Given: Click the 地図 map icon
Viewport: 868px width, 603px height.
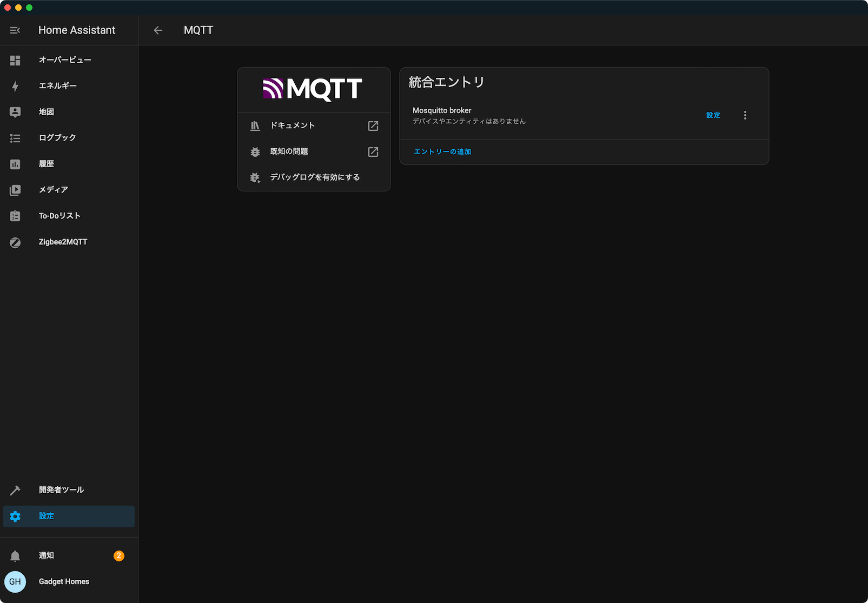Looking at the screenshot, I should [x=15, y=112].
